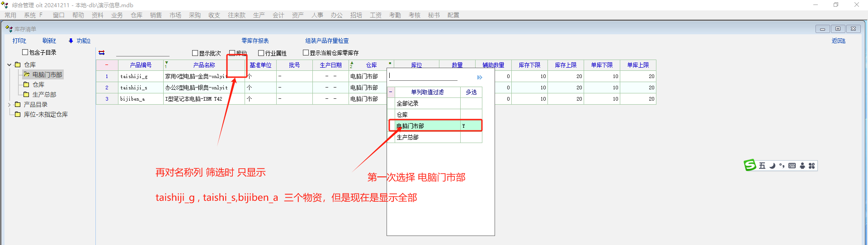This screenshot has height=245, width=868.
Task: Check the 显示批次 option
Action: pyautogui.click(x=195, y=53)
